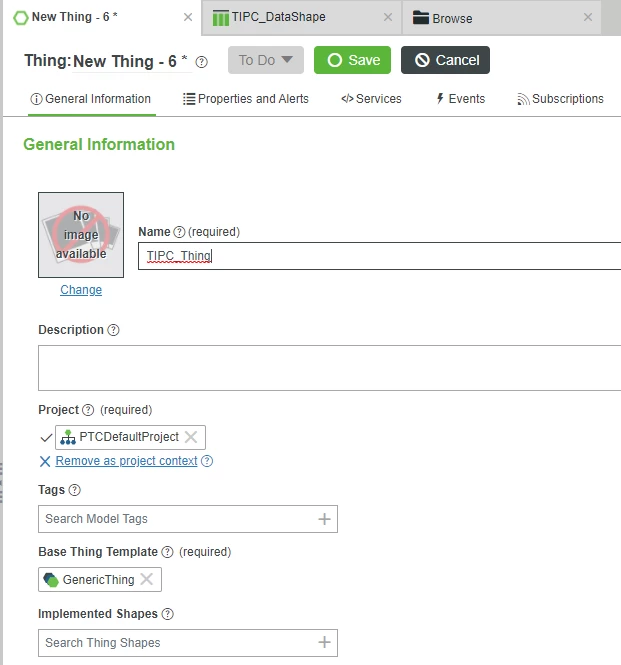Open the To Do dropdown
621x665 pixels.
(266, 60)
